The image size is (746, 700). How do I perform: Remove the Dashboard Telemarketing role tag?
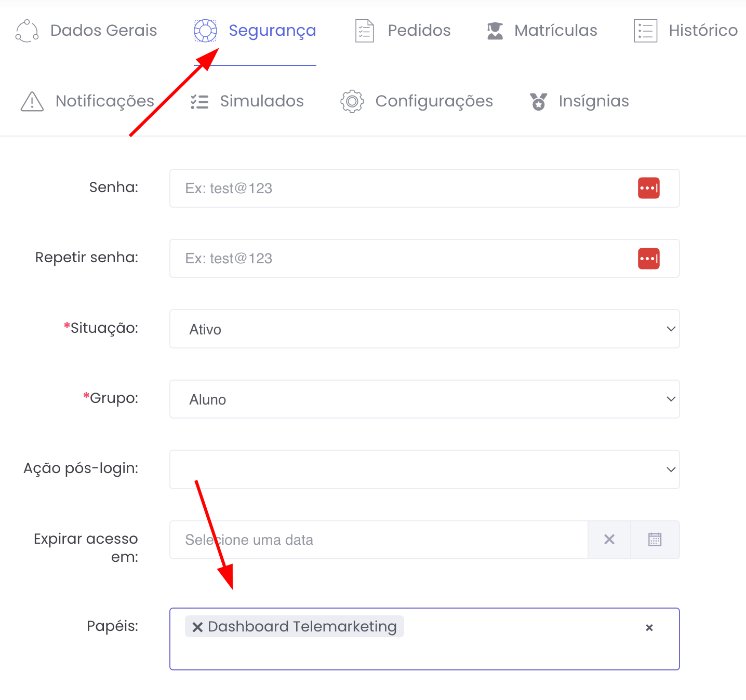pyautogui.click(x=197, y=627)
